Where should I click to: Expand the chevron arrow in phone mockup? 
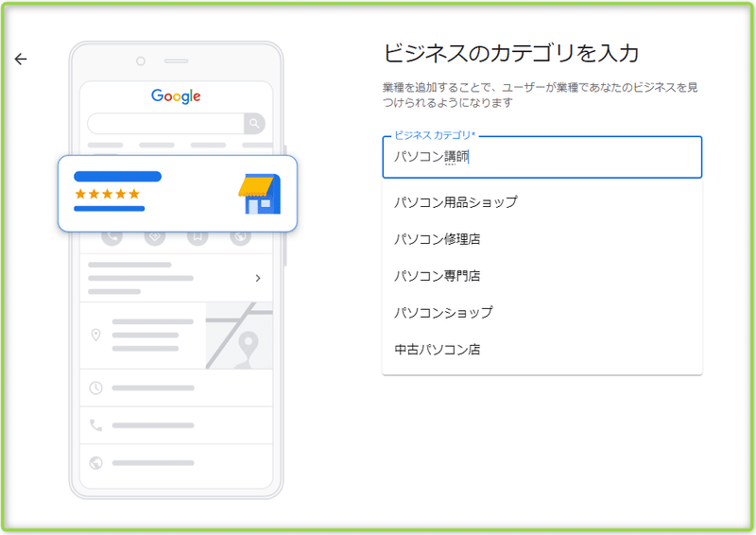click(x=258, y=278)
